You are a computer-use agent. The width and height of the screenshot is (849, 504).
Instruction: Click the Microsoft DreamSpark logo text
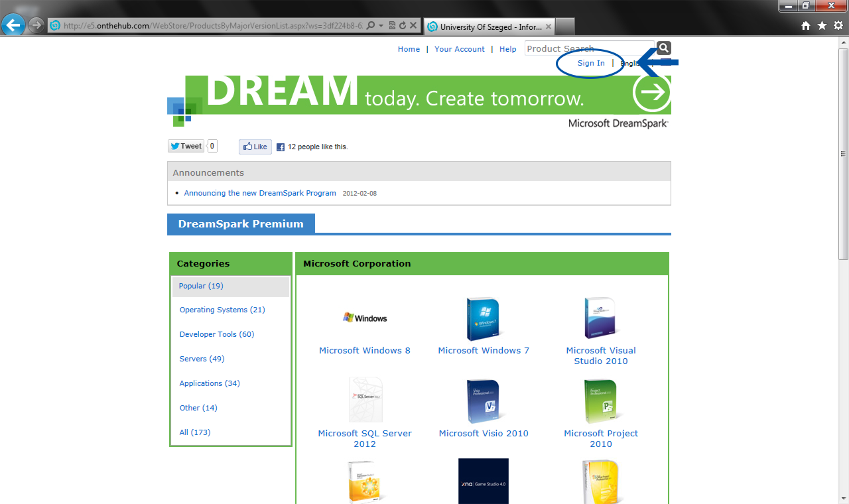[618, 123]
